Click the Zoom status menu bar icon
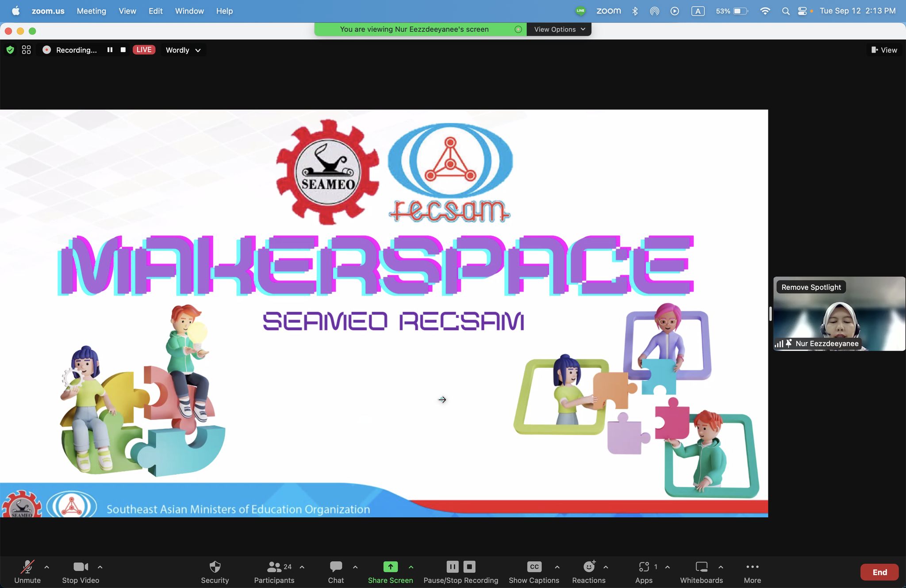Viewport: 906px width, 588px height. point(609,11)
